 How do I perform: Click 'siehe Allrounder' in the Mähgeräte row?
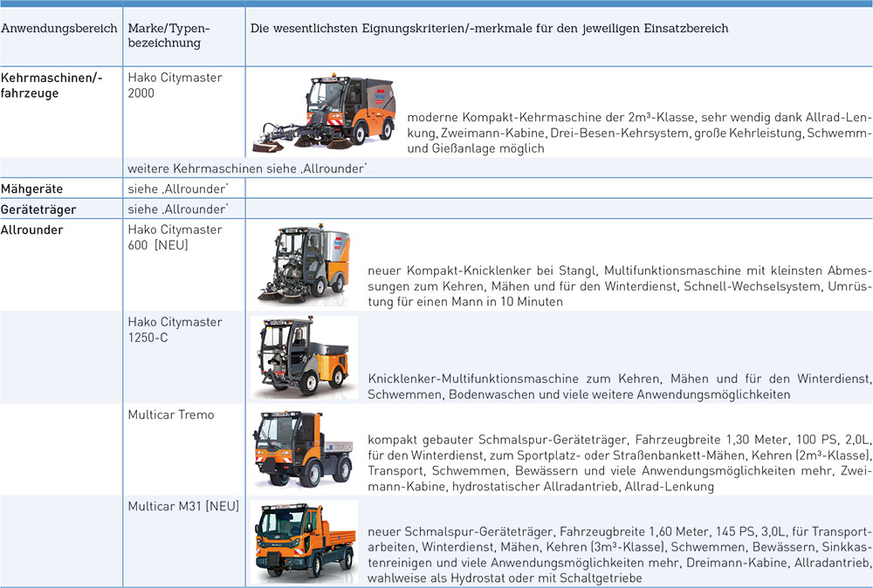[x=177, y=189]
